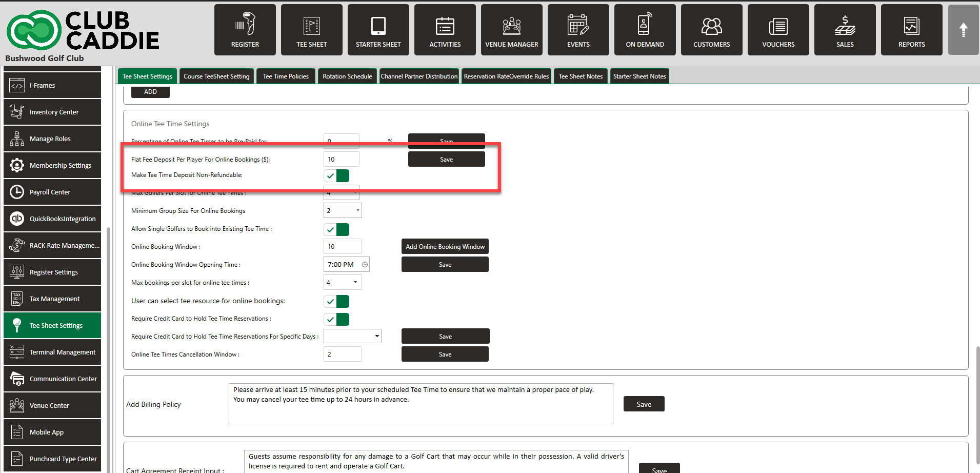Switch to Rotation Schedule tab
Viewport: 980px width, 473px height.
click(x=347, y=76)
